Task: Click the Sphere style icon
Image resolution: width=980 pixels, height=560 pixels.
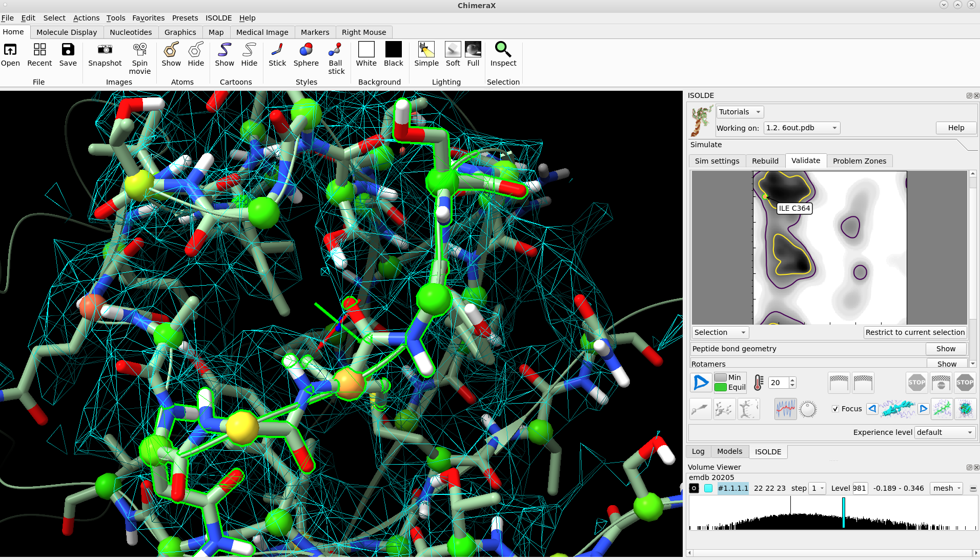Action: (x=306, y=50)
